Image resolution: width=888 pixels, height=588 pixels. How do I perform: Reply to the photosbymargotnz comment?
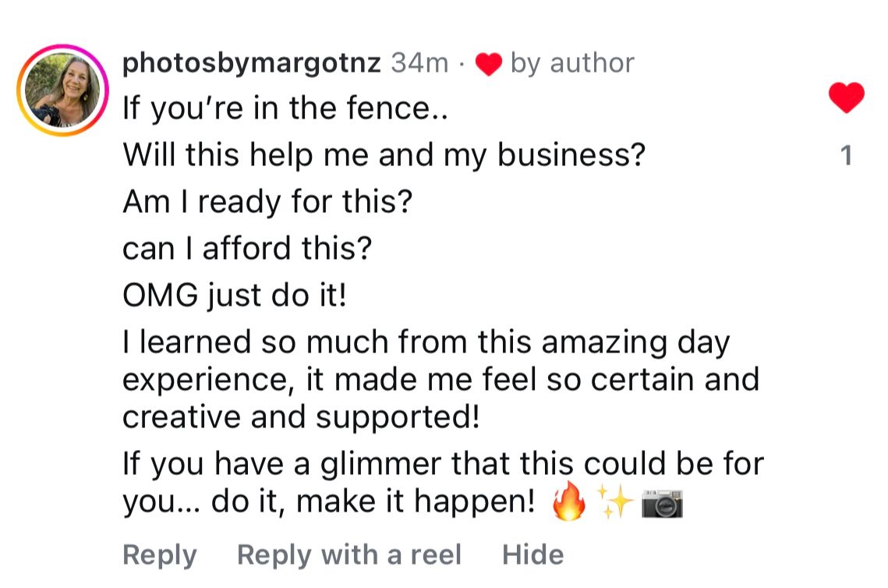click(x=160, y=554)
